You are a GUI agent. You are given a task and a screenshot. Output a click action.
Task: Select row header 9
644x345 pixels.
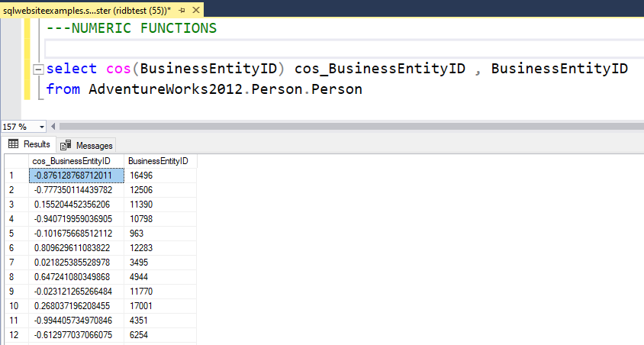pos(17,292)
